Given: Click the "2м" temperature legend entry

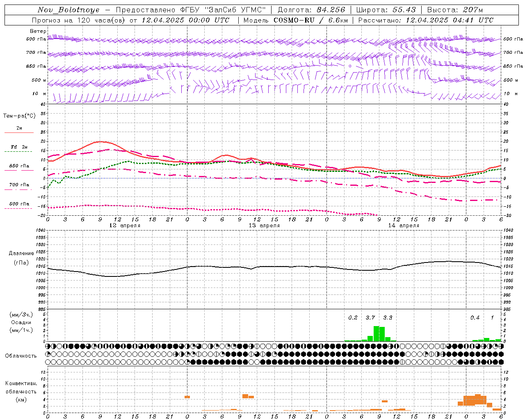Looking at the screenshot, I should tap(19, 128).
